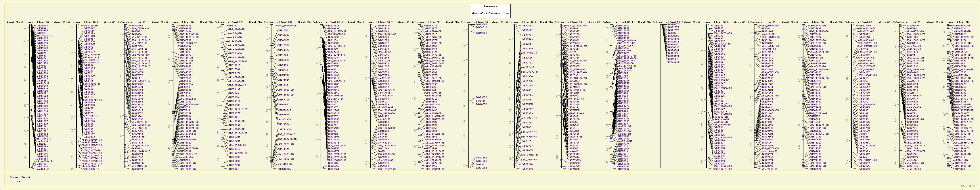This screenshot has width=980, height=190.
Task: Click marker IWB26563 on map 1A_1
Action: click(x=42, y=26)
